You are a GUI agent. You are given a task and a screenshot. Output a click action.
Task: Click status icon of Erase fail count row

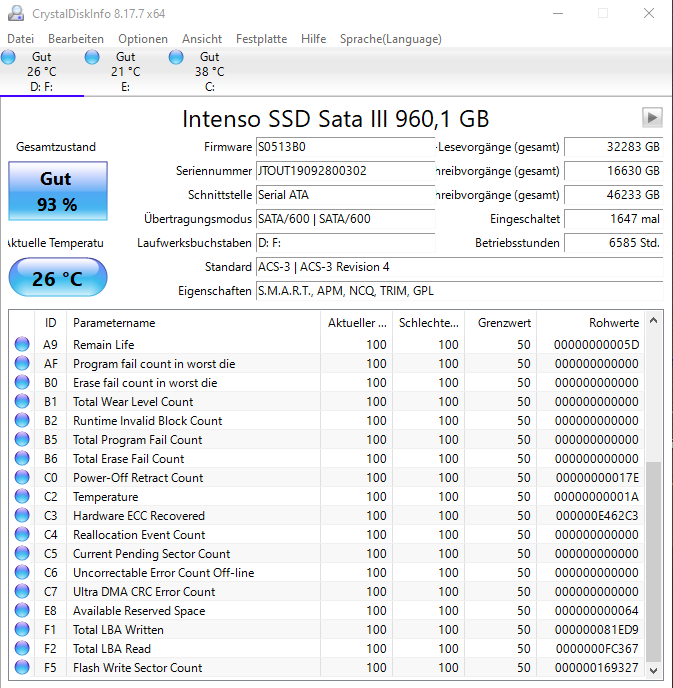(x=22, y=383)
